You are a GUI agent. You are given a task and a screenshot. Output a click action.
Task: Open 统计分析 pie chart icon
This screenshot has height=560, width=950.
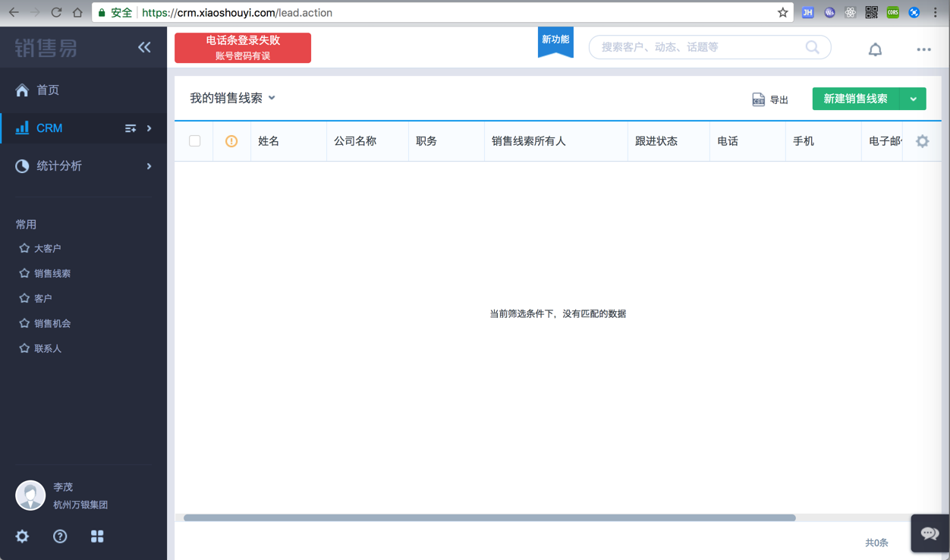click(22, 165)
